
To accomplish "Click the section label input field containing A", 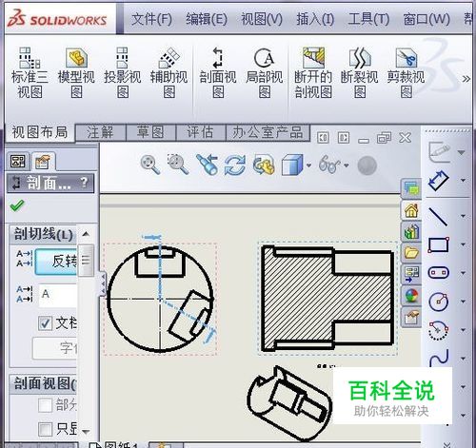I will point(58,296).
